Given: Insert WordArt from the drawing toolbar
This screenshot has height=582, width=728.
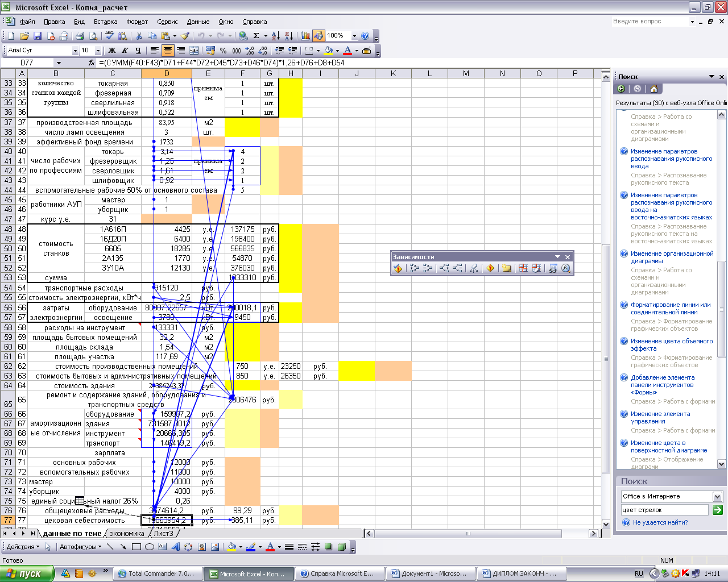Looking at the screenshot, I should (176, 547).
